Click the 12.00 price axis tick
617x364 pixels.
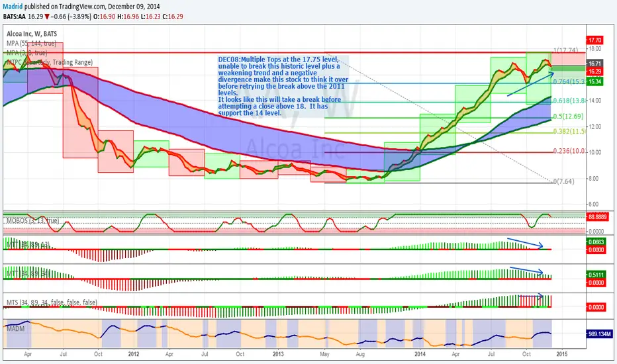(594, 126)
